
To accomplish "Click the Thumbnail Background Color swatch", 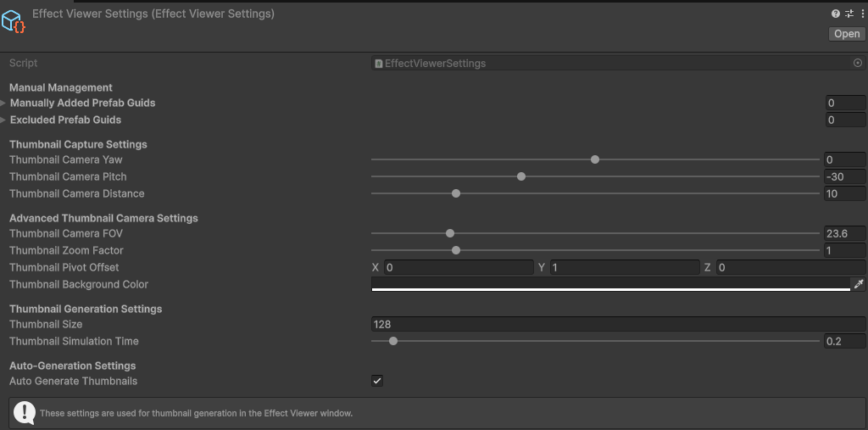I will [x=610, y=284].
